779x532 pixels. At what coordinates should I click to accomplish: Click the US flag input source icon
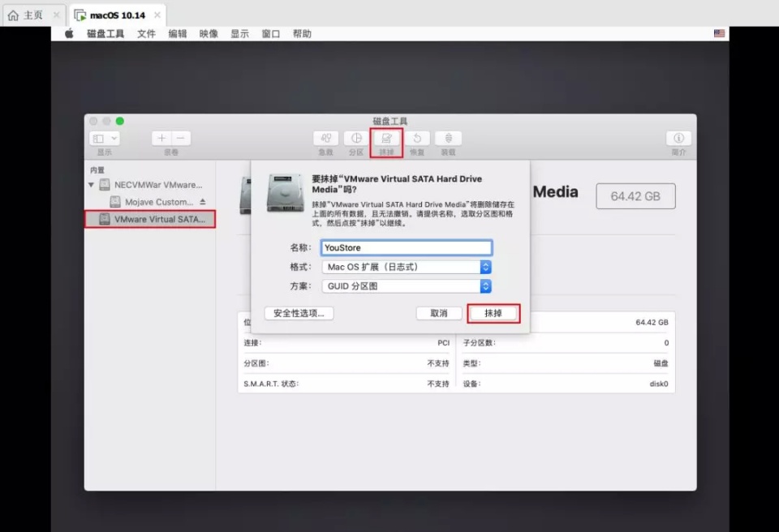coord(720,33)
